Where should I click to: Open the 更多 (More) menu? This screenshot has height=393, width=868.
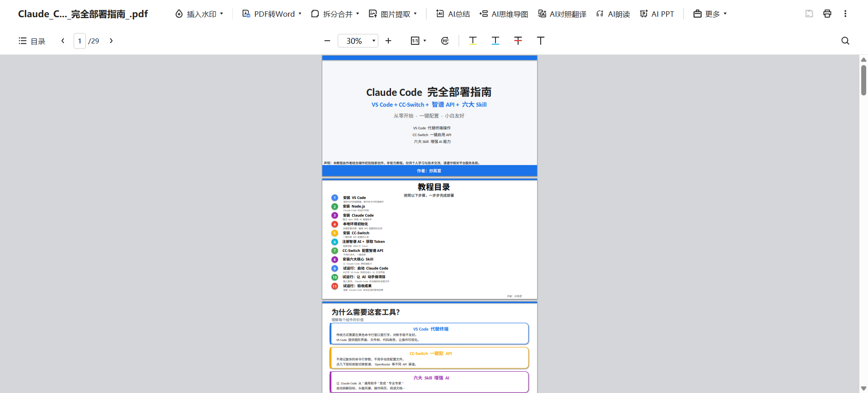710,14
